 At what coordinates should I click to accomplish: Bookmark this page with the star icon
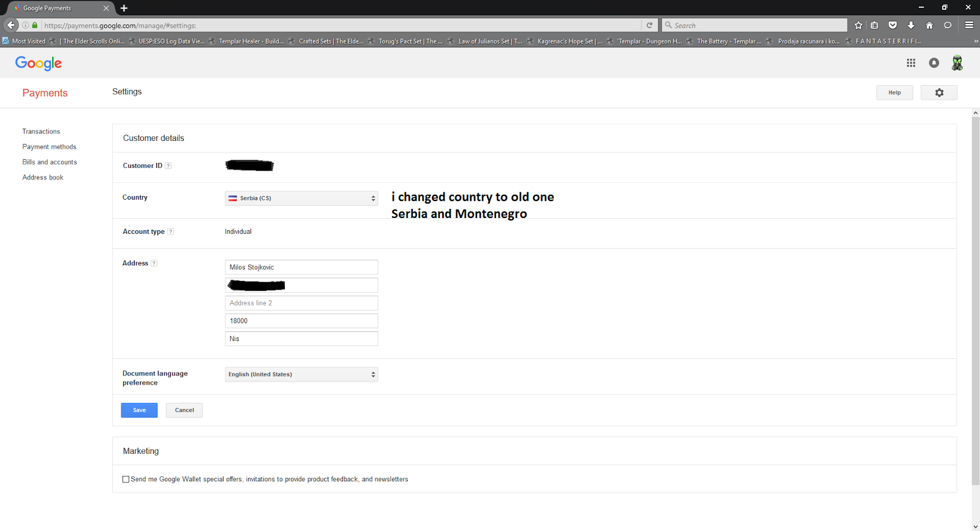[x=858, y=25]
